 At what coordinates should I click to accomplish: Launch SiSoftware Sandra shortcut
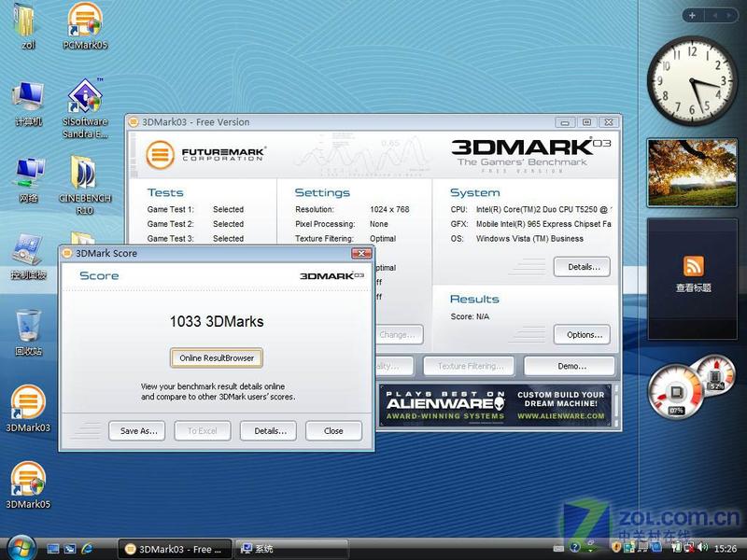[85, 108]
